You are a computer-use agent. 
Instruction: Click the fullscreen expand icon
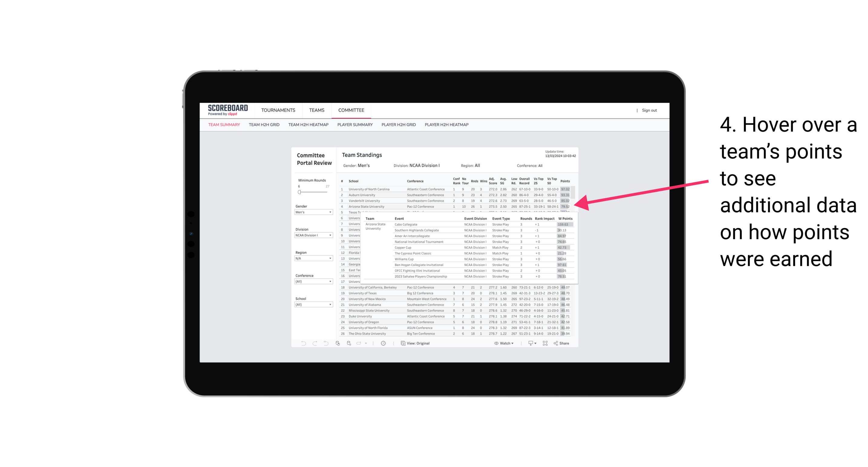click(x=545, y=343)
